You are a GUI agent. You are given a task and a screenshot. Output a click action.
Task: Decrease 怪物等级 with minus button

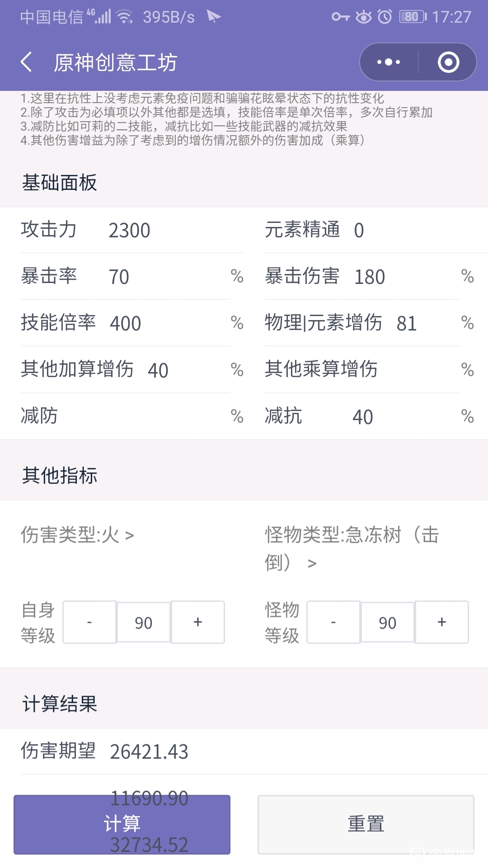[x=333, y=622]
